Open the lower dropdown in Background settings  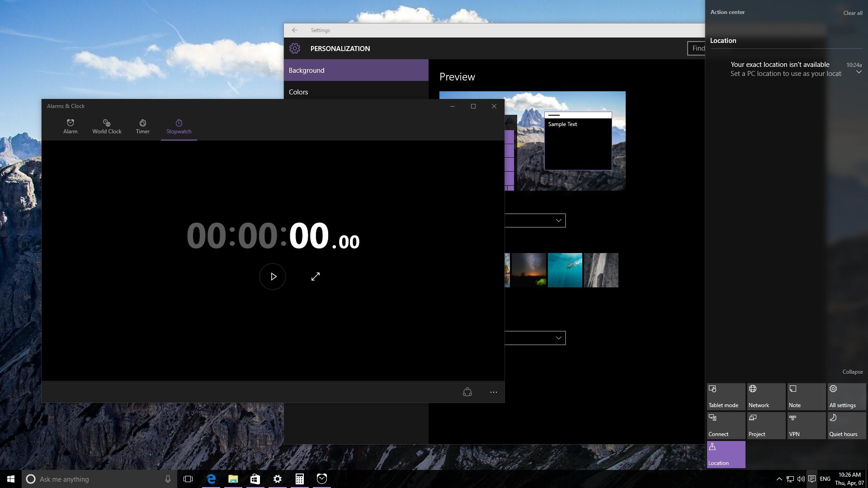[535, 338]
